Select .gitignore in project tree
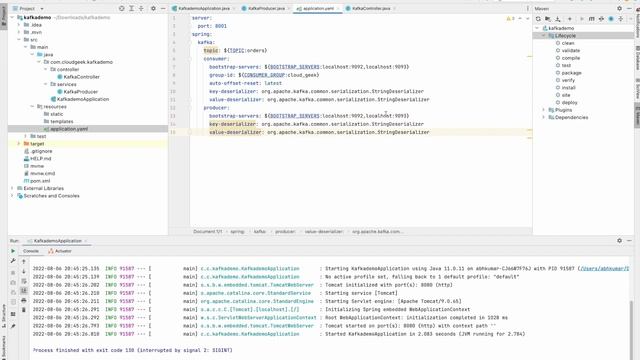Image resolution: width=640 pixels, height=360 pixels. point(41,151)
